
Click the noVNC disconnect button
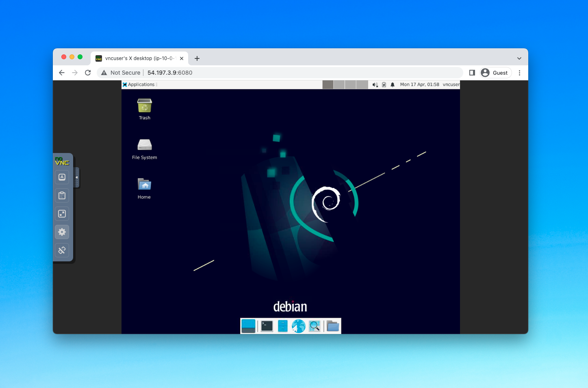62,250
